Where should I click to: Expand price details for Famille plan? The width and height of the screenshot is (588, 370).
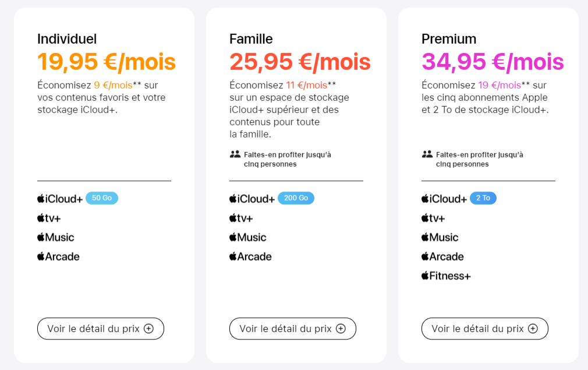(x=292, y=329)
